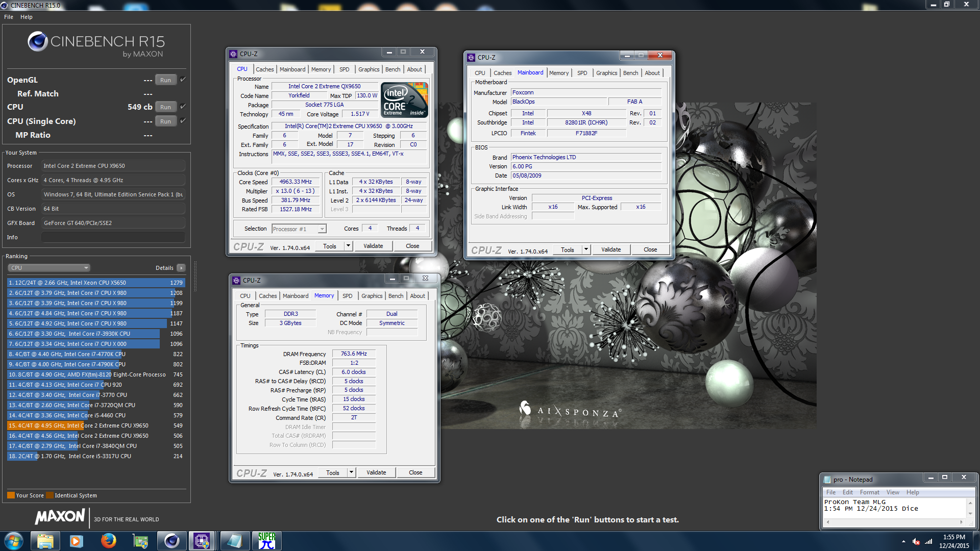980x551 pixels.
Task: Click the muted volume tray icon
Action: click(916, 541)
